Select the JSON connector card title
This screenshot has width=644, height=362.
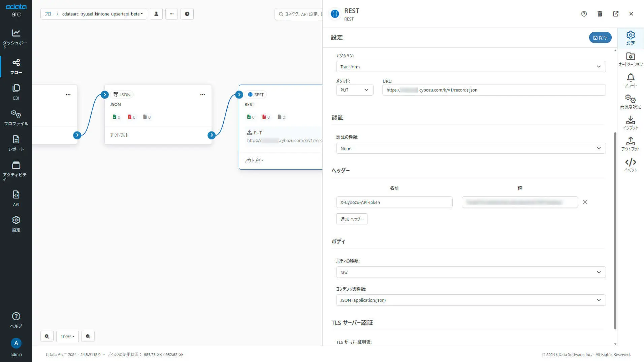[x=116, y=105]
